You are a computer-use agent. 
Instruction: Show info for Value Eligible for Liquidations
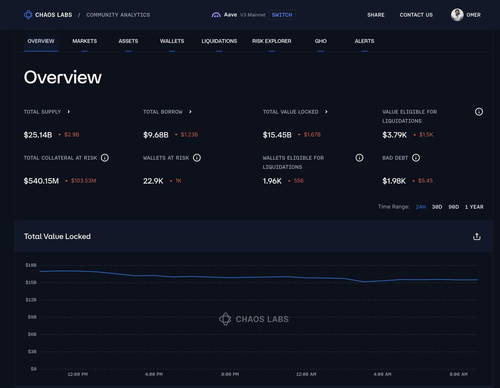[479, 112]
